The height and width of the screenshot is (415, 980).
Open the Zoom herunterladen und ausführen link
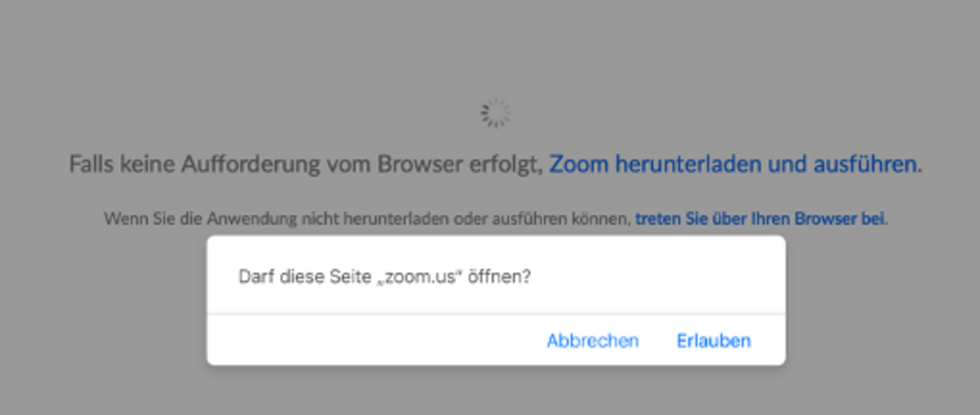click(x=733, y=164)
